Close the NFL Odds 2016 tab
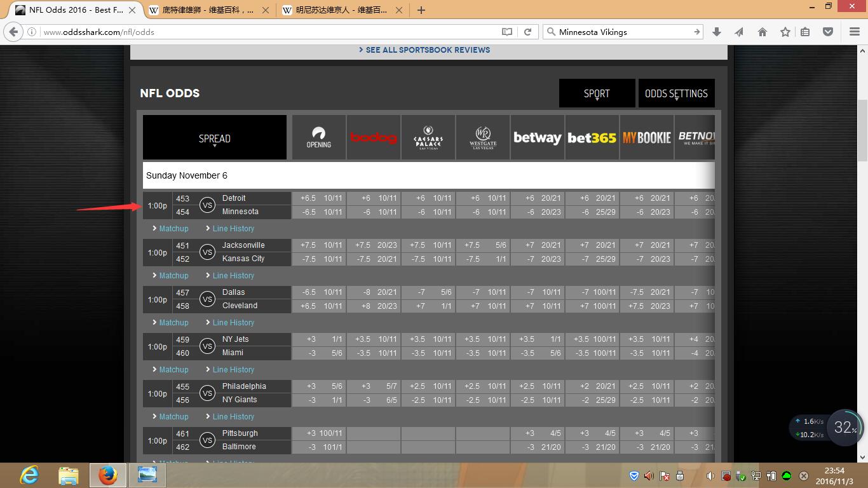The width and height of the screenshot is (868, 488). (x=132, y=10)
